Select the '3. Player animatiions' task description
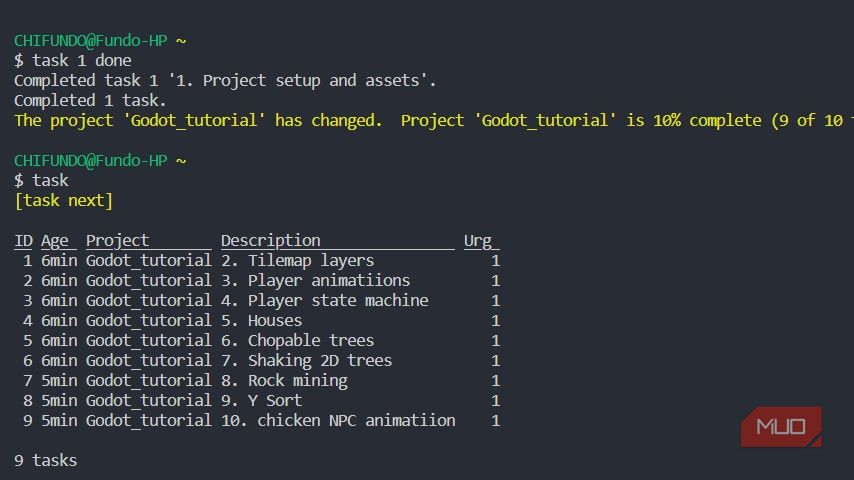The width and height of the screenshot is (854, 480). pyautogui.click(x=315, y=280)
